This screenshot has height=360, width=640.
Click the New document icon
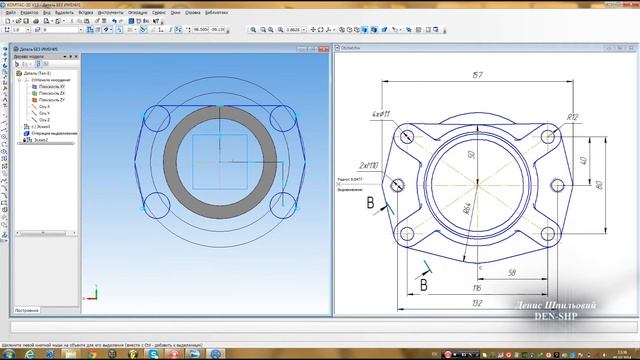tap(8, 21)
